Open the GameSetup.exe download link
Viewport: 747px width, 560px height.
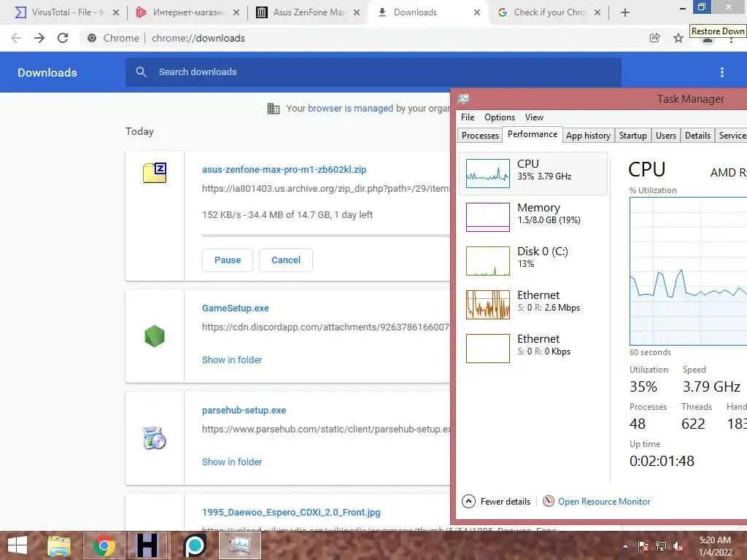tap(236, 308)
